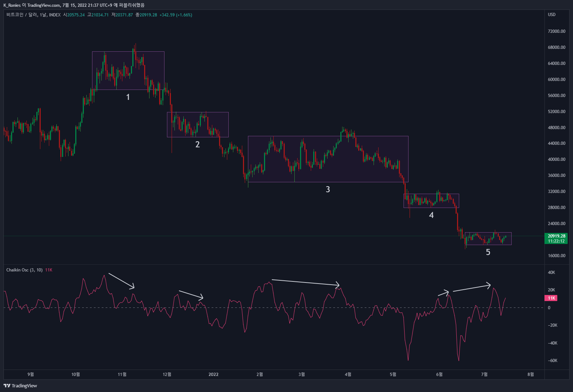Click the 11월 label on time axis
Viewport: 573px width, 392px height.
(x=122, y=374)
